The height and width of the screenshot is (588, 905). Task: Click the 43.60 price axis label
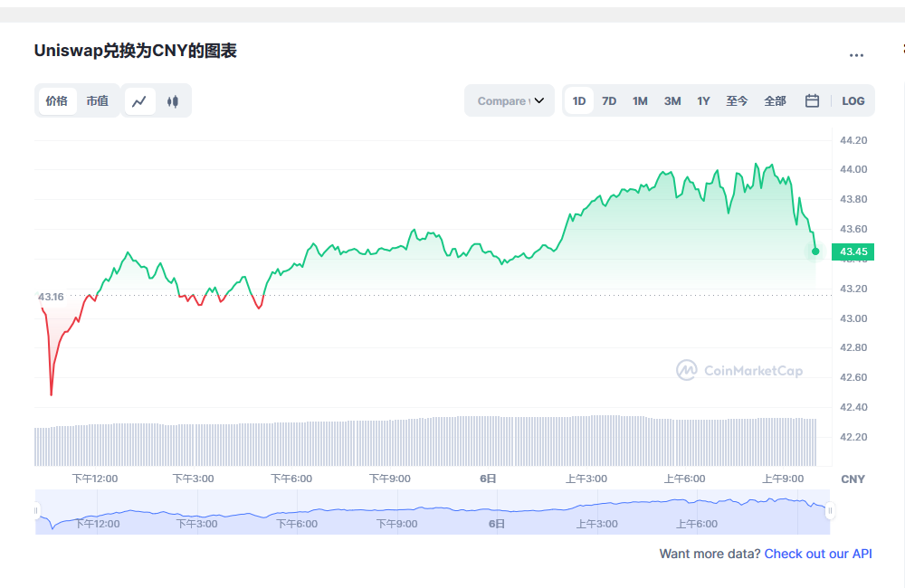853,229
